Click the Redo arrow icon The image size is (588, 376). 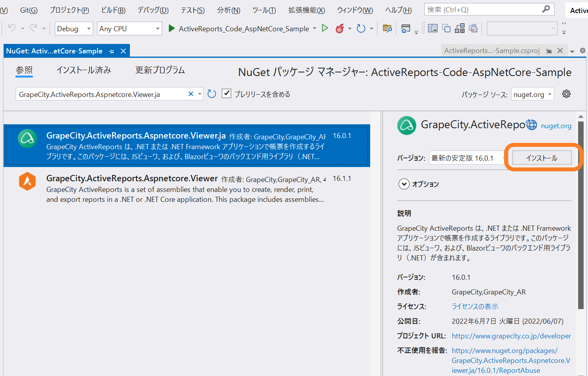33,28
